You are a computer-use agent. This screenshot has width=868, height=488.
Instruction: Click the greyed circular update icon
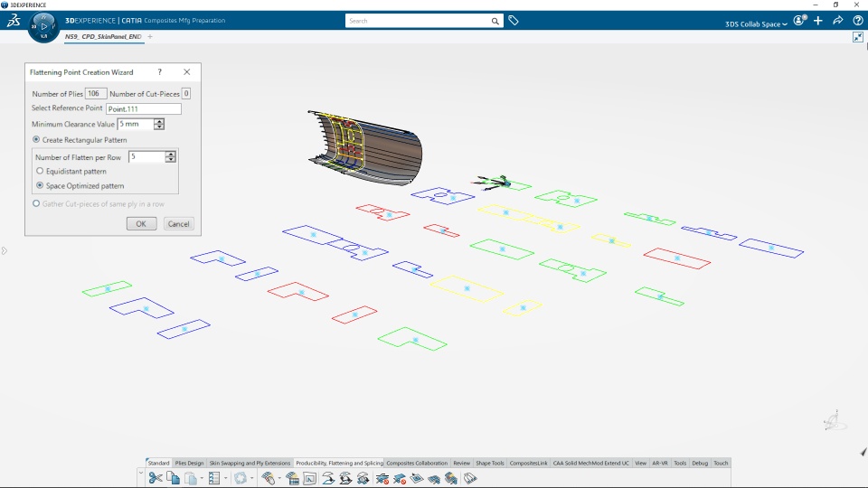[x=241, y=478]
